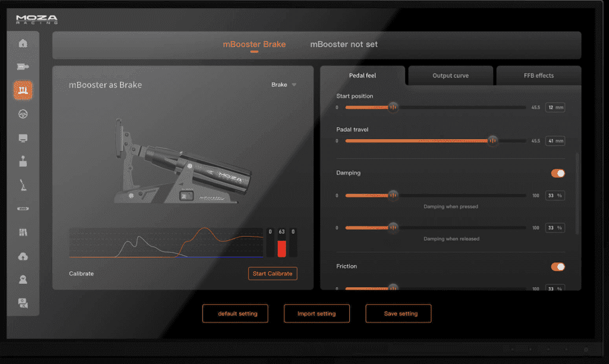Switch to the Output curve tab
Image resolution: width=609 pixels, height=364 pixels.
coord(450,76)
